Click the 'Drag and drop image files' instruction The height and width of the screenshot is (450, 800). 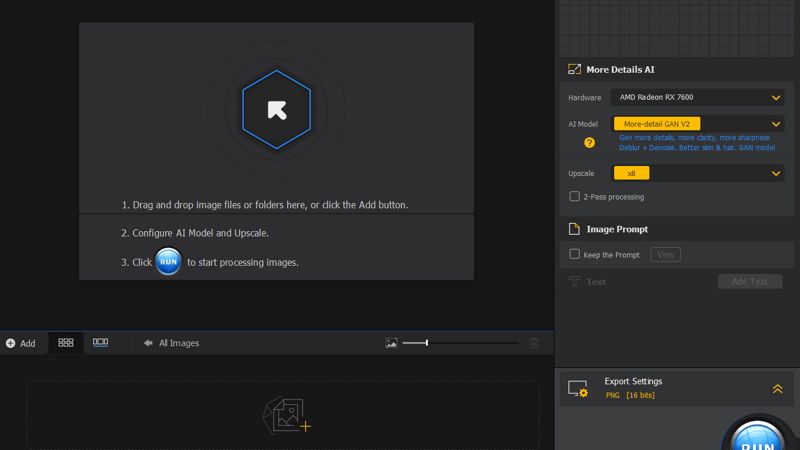click(265, 205)
